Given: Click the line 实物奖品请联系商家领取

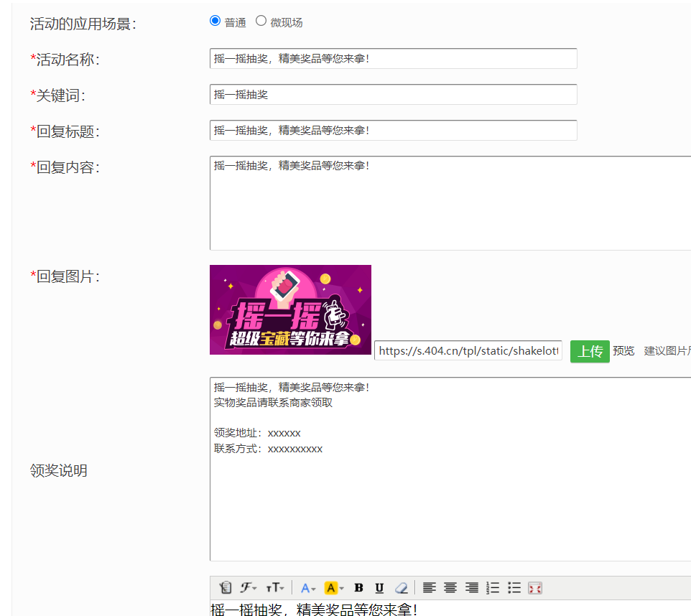Looking at the screenshot, I should point(273,403).
